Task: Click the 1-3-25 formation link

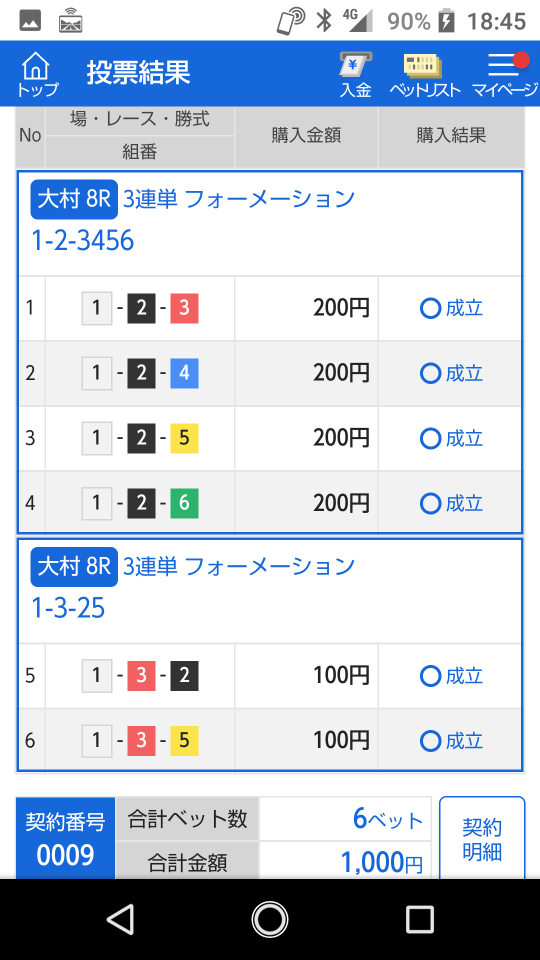Action: tap(68, 609)
